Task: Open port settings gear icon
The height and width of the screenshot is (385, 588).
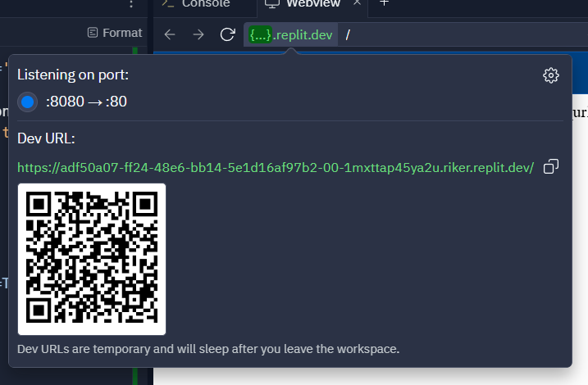Action: tap(550, 75)
